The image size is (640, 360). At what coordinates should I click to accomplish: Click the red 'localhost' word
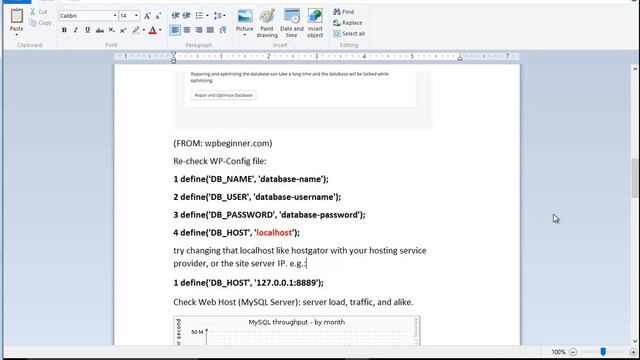click(x=274, y=233)
